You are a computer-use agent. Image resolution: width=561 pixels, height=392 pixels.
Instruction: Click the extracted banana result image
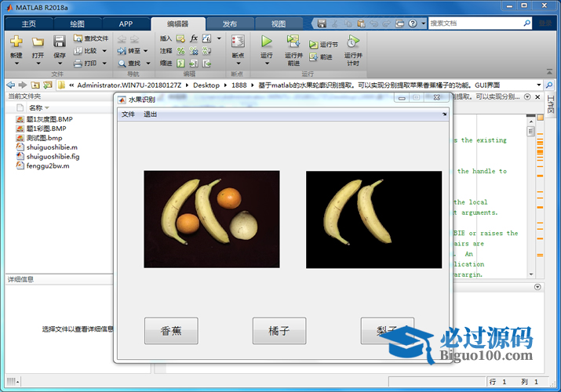click(374, 220)
